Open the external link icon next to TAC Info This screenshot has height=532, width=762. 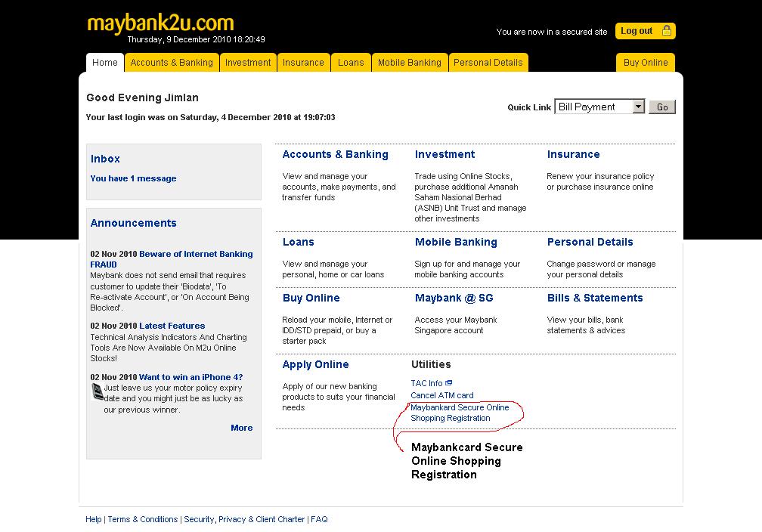449,382
